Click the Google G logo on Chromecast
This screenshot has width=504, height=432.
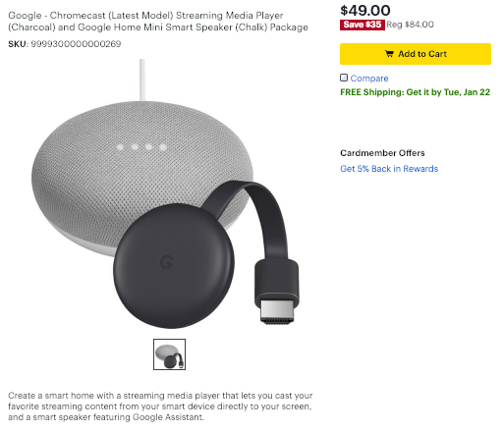tap(167, 262)
